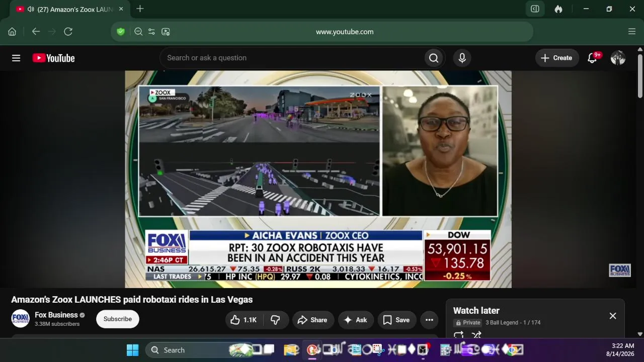The width and height of the screenshot is (644, 362).
Task: Click the Subscribe button
Action: pos(118,319)
